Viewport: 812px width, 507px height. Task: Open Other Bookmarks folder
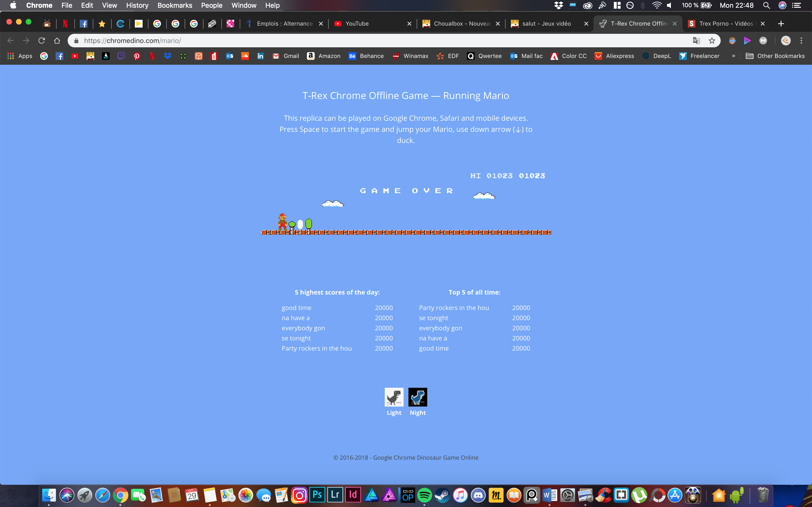click(775, 56)
